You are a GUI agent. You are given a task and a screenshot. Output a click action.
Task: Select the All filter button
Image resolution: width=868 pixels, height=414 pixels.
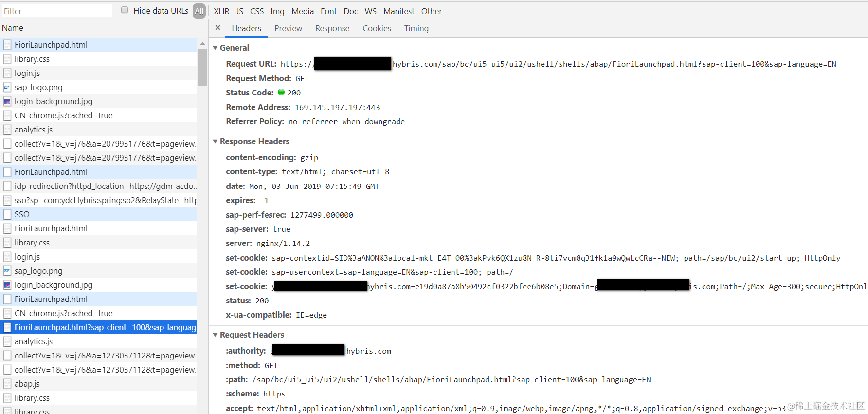tap(199, 11)
